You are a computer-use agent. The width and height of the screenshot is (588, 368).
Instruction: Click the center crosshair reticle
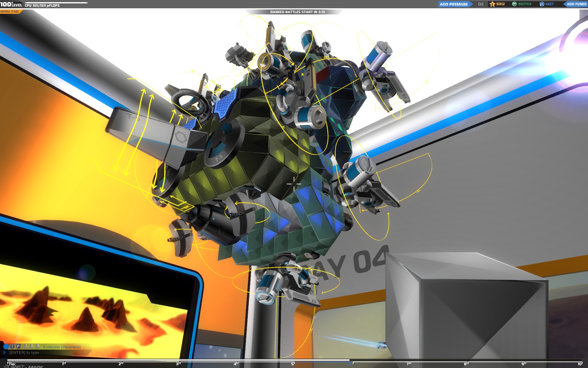(294, 184)
